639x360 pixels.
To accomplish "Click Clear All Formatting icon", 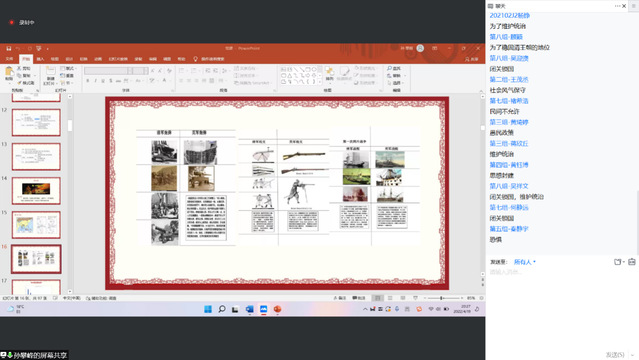I will 169,71.
